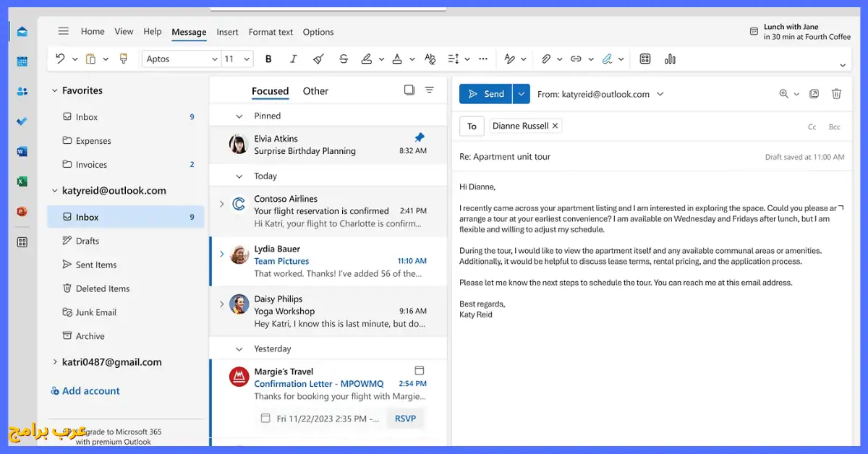This screenshot has width=868, height=454.
Task: Open the font color dropdown arrow
Action: point(412,59)
